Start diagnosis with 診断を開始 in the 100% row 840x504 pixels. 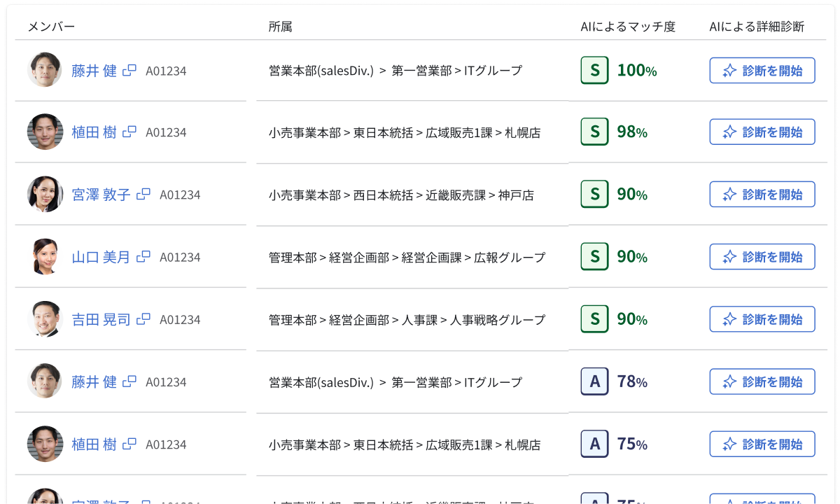point(762,70)
